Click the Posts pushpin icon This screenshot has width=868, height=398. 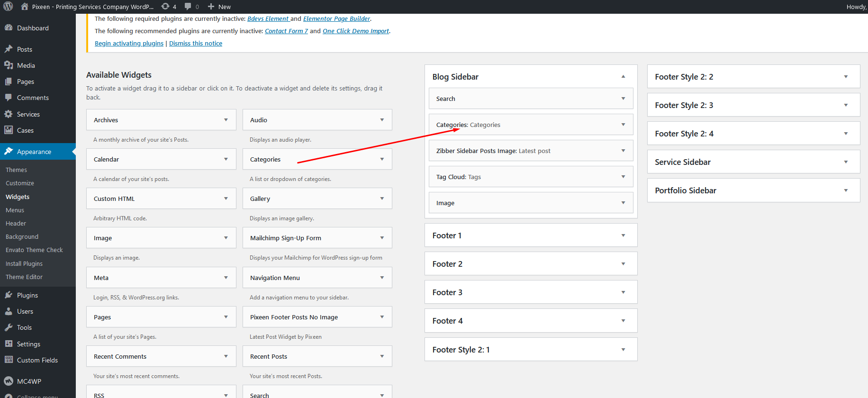pos(9,49)
